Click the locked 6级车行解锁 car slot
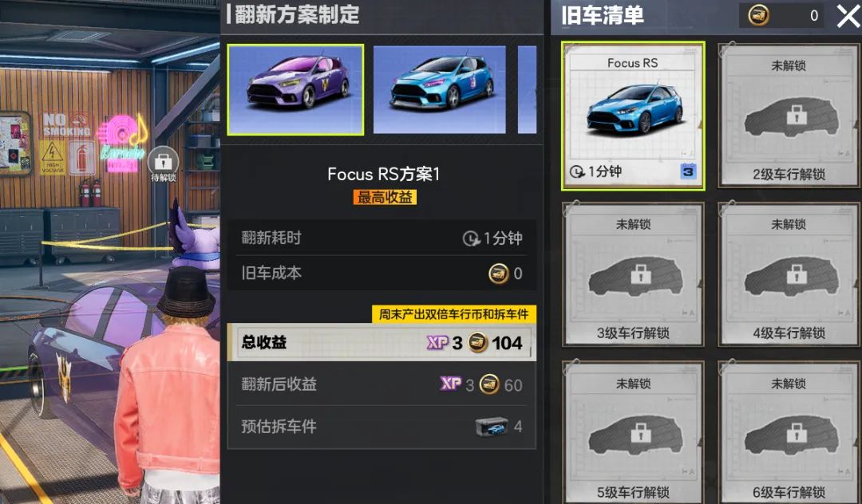 [789, 432]
